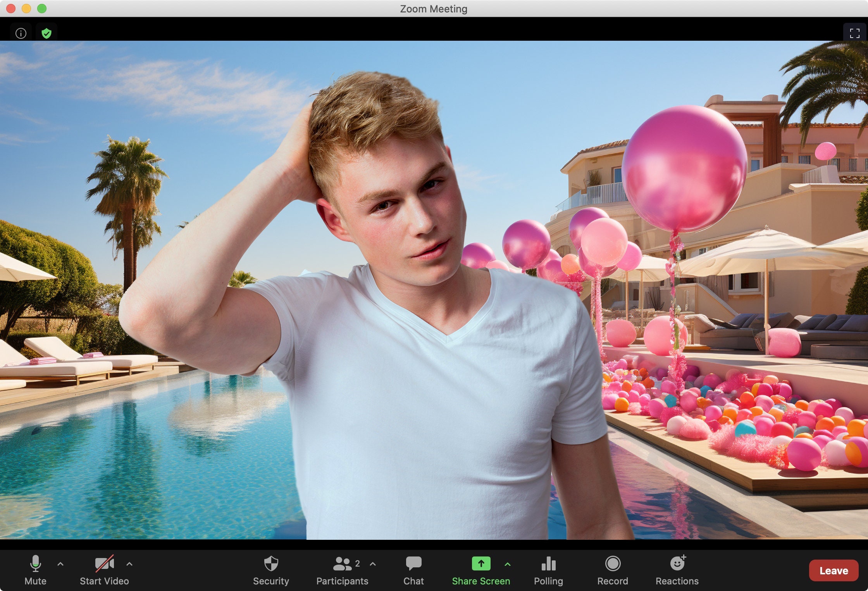The image size is (868, 591).
Task: Start Video for the meeting
Action: 104,569
